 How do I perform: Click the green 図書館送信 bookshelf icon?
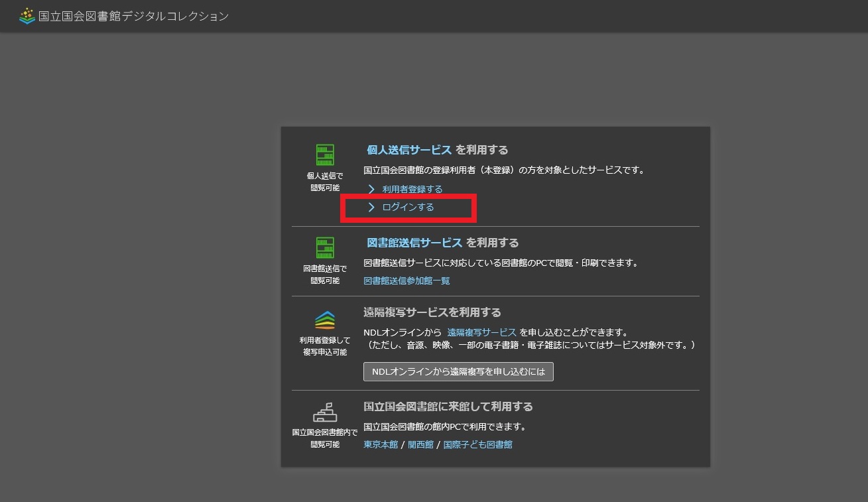325,248
